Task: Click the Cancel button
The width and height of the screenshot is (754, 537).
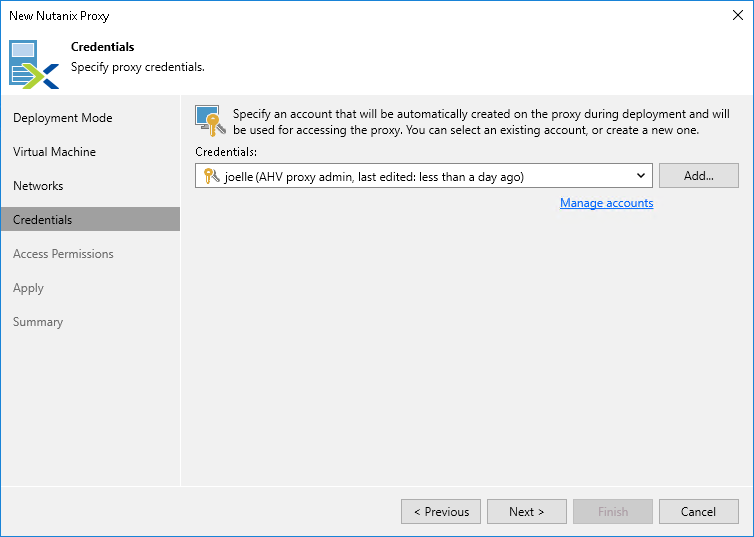Action: [x=699, y=512]
